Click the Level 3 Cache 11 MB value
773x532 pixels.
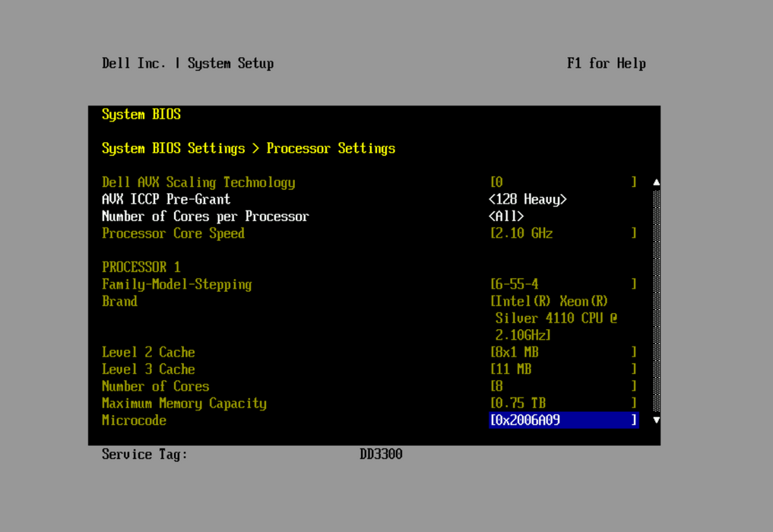(562, 369)
